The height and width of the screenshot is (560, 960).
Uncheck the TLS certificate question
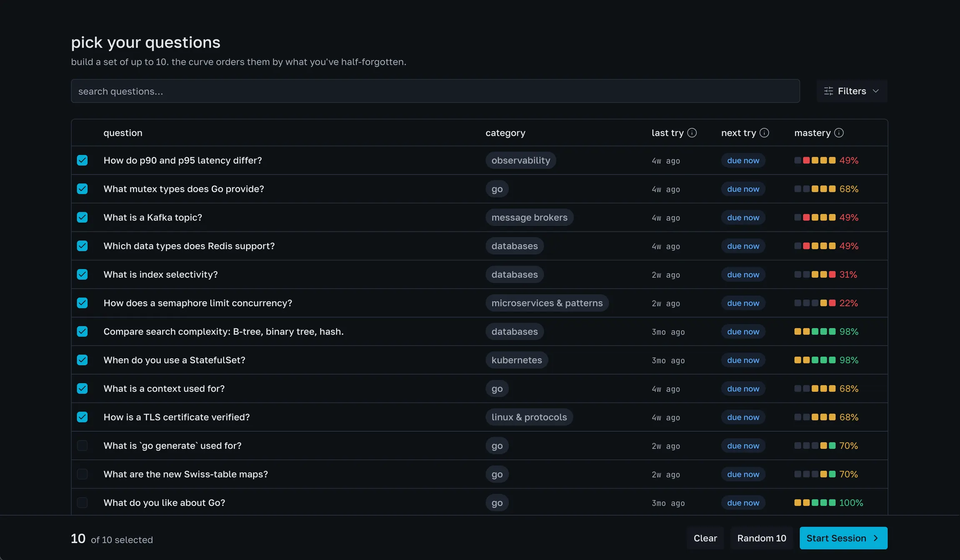82,417
